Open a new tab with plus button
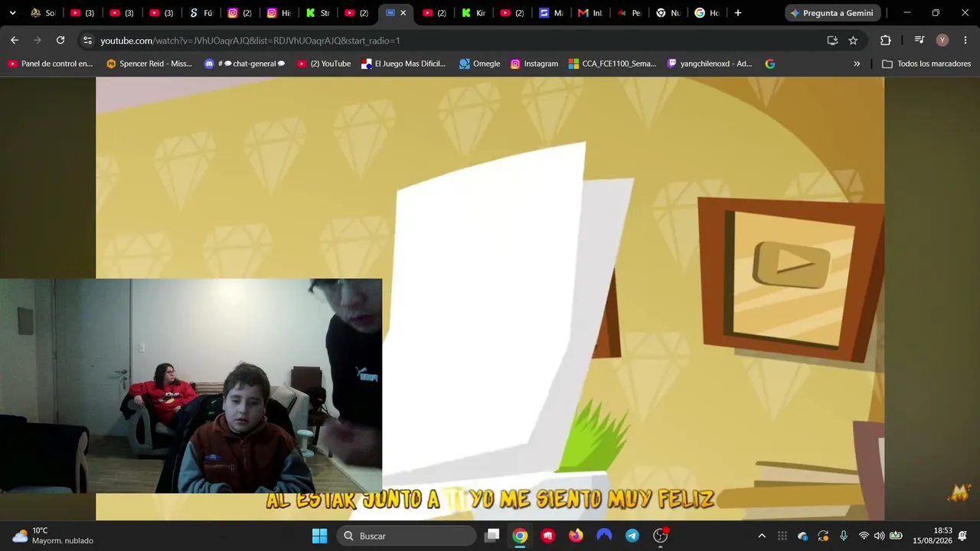Screen dimensions: 980x551 (737, 13)
